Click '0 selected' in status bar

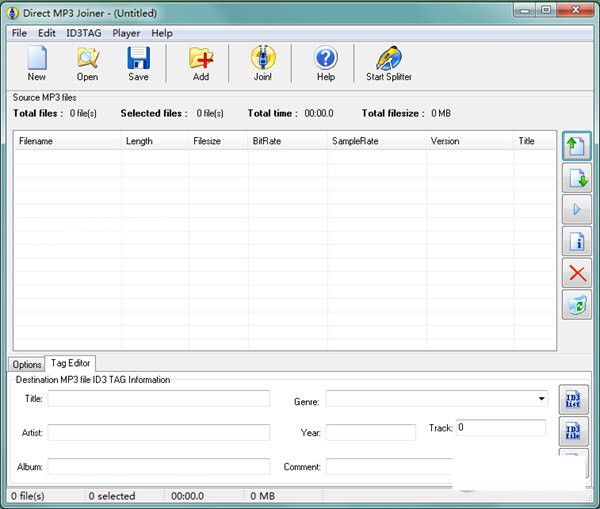112,496
